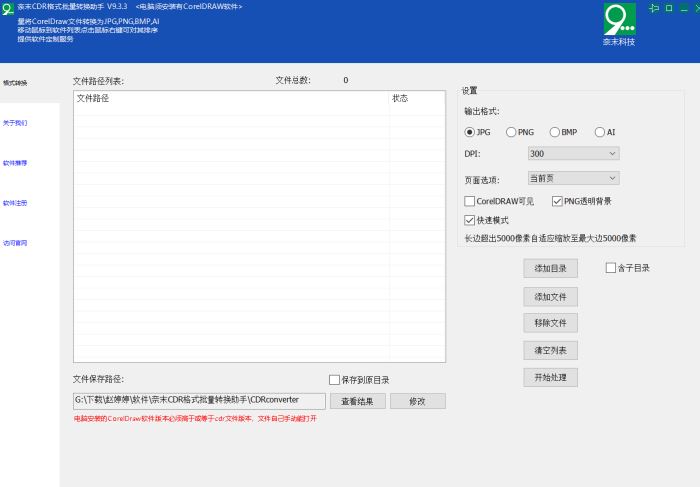700x487 pixels.
Task: Maximize the window using square icon
Action: coord(669,8)
